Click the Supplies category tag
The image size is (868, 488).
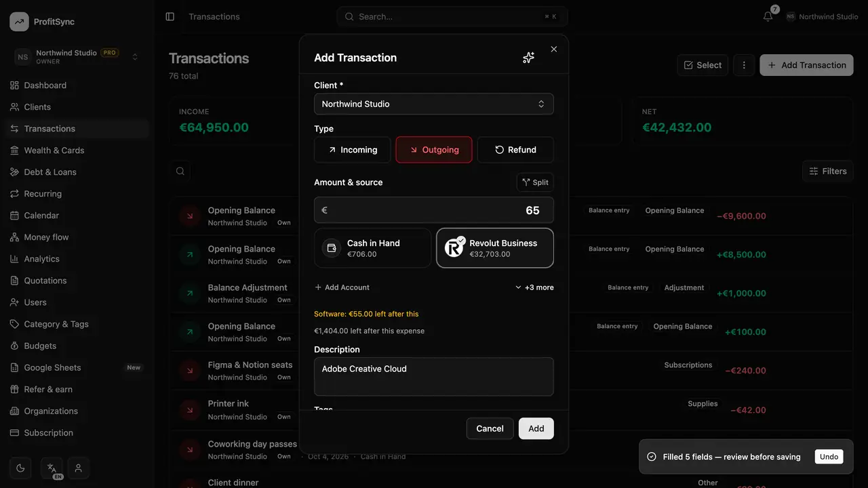click(703, 403)
